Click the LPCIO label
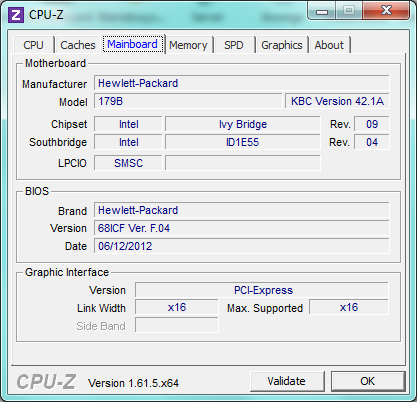 72,163
